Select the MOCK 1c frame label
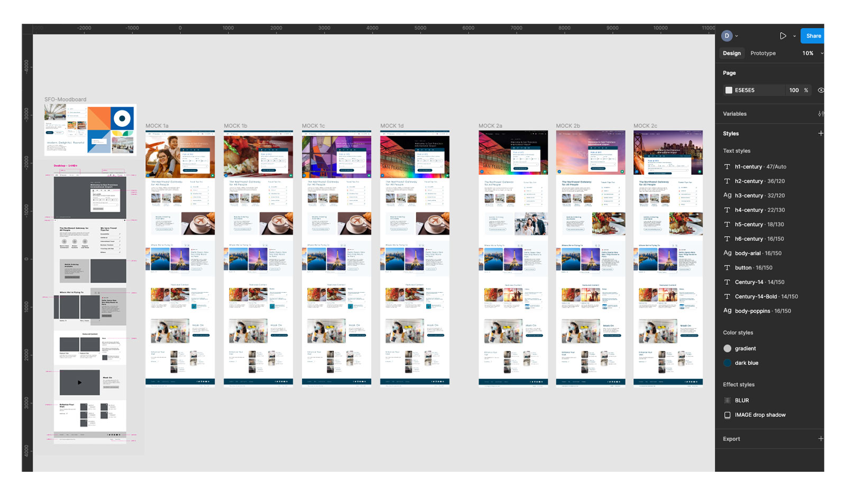This screenshot has width=846, height=504. click(x=314, y=126)
